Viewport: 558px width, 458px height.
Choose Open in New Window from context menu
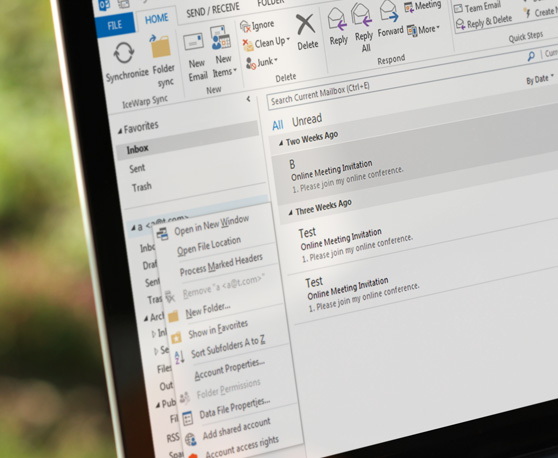(x=211, y=225)
